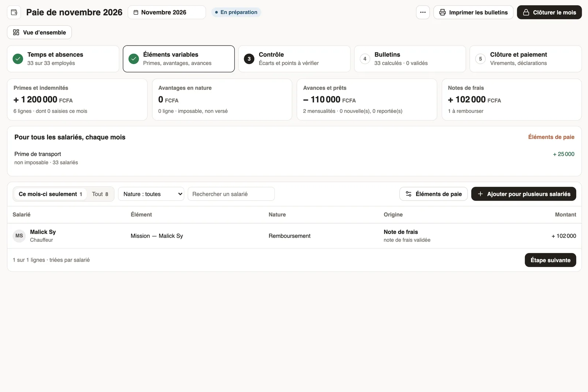Image resolution: width=588 pixels, height=392 pixels.
Task: Click the lock icon in Clôturer le mois
Action: (526, 12)
